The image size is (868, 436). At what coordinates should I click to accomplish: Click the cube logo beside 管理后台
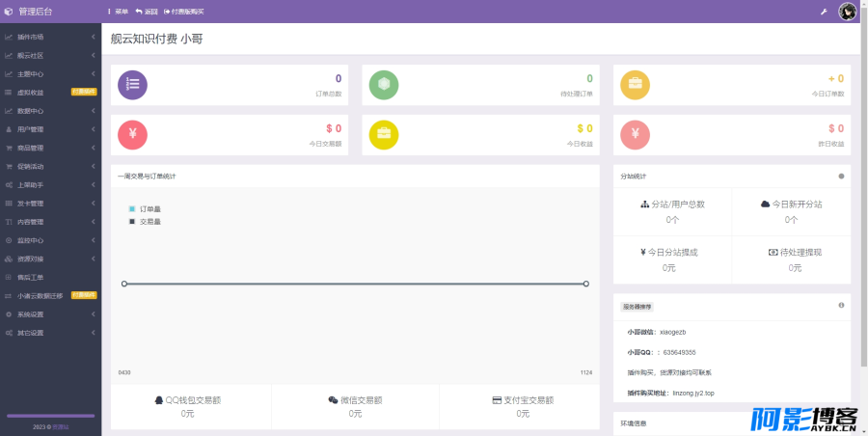9,11
